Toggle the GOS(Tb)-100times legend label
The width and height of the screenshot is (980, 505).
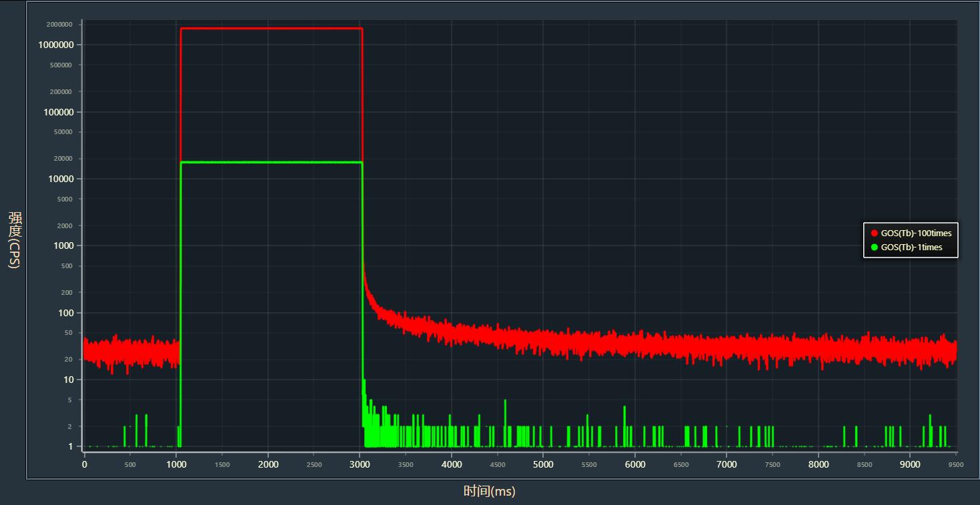(916, 233)
